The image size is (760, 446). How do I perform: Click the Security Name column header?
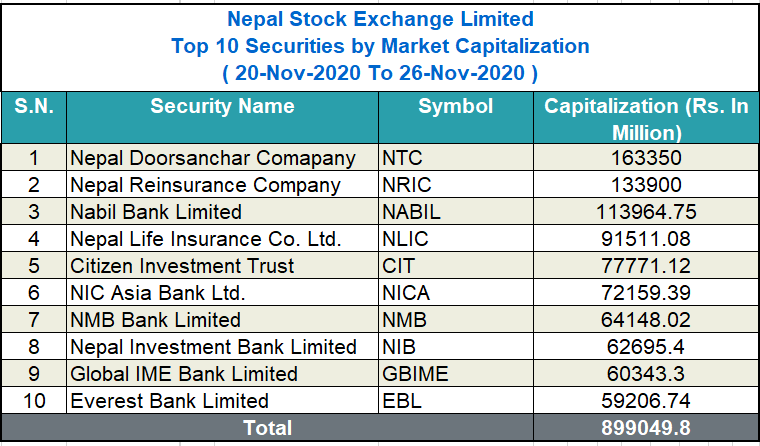point(222,107)
